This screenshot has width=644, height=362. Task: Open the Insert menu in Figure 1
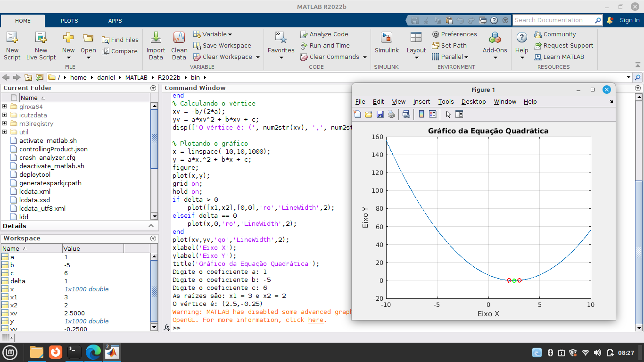pos(421,101)
